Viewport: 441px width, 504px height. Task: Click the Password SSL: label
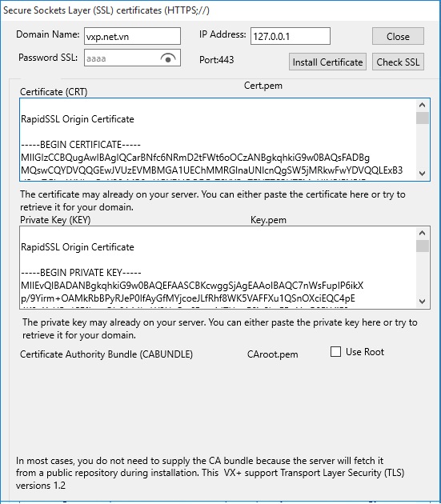click(48, 58)
